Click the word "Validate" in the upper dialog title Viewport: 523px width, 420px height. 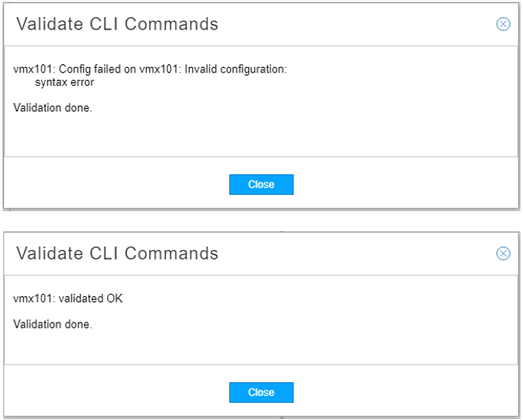coord(49,24)
